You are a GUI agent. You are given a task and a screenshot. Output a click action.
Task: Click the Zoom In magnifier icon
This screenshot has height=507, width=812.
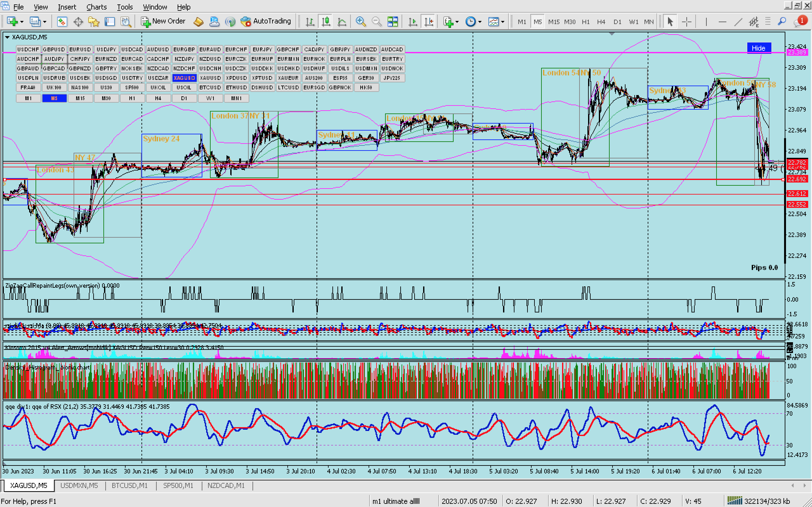(360, 22)
